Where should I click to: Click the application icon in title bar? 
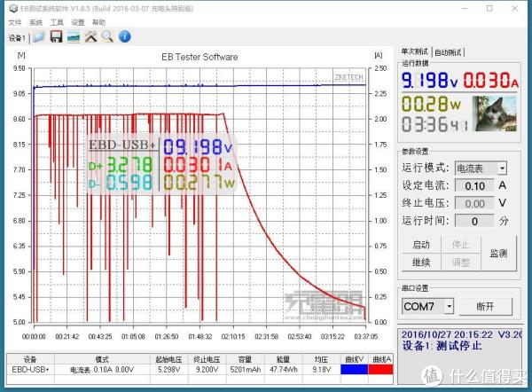(13, 9)
